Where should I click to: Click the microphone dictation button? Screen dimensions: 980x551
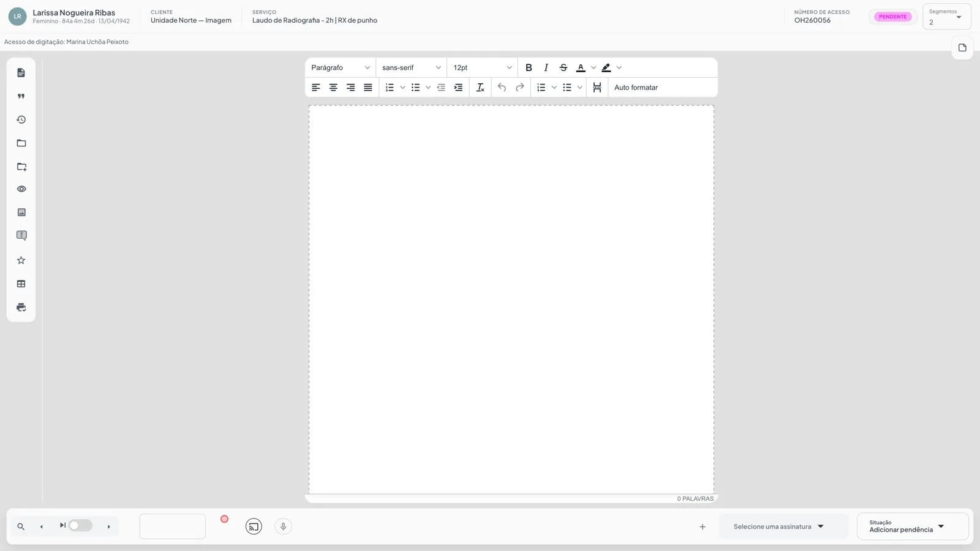pyautogui.click(x=283, y=527)
